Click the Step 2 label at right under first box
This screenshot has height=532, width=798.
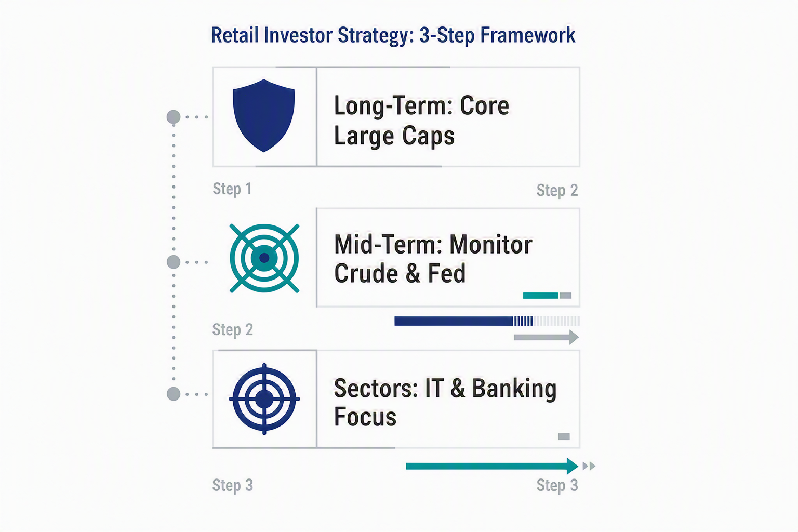[x=557, y=191]
